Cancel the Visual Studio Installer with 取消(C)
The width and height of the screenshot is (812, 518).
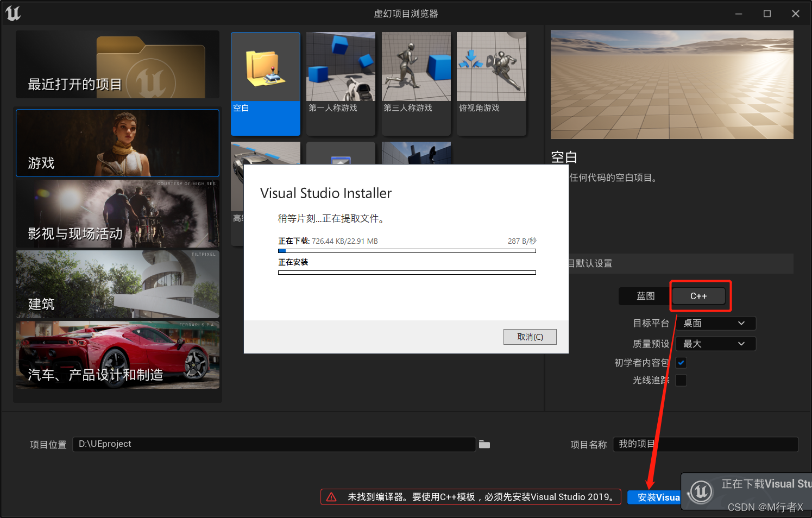530,337
